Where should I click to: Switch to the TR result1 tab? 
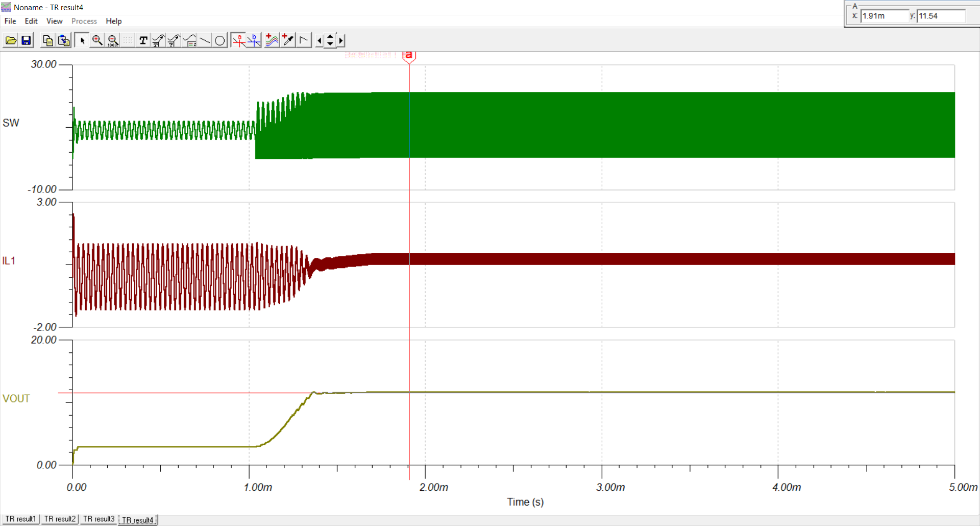(21, 519)
